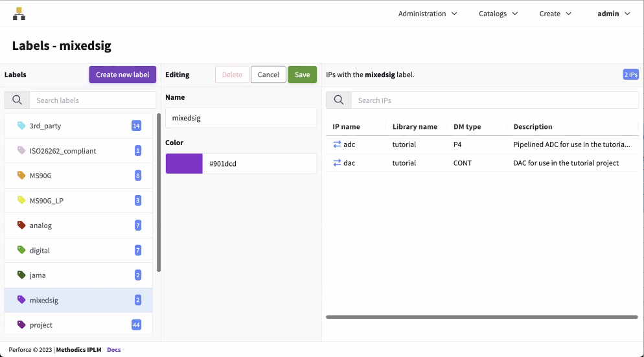This screenshot has height=357, width=644.
Task: Cancel editing the label
Action: click(268, 75)
